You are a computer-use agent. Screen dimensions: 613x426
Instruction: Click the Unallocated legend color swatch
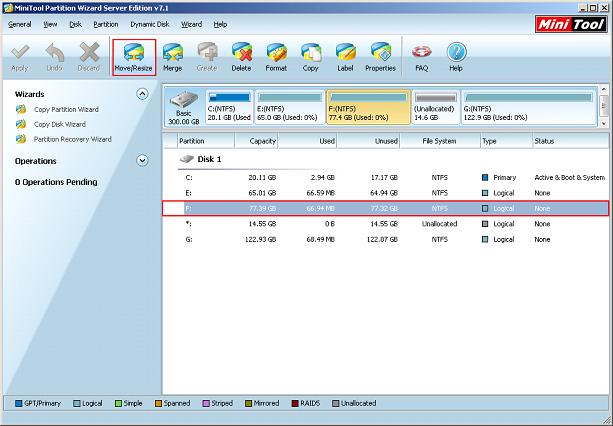coord(335,403)
